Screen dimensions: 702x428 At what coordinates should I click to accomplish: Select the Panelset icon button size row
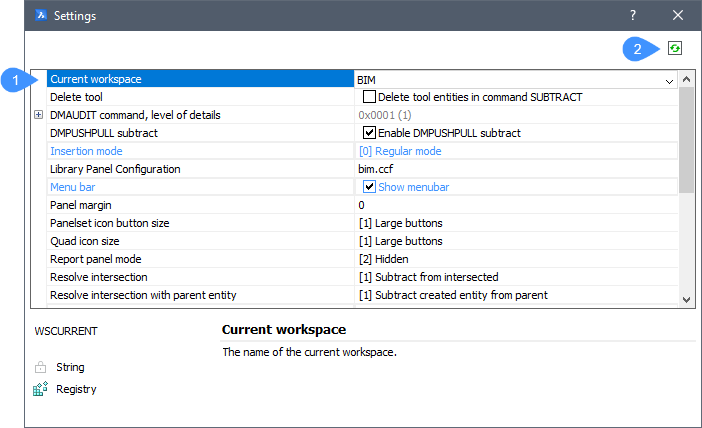click(x=198, y=223)
